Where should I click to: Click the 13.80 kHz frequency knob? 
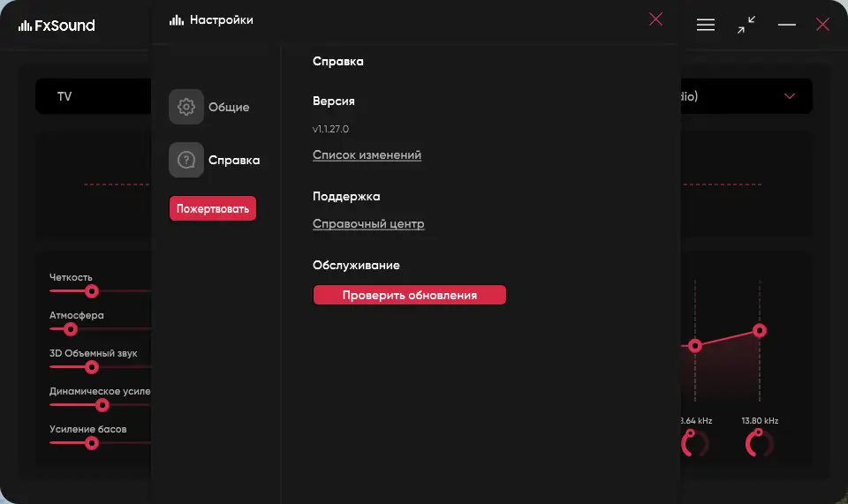click(x=759, y=443)
